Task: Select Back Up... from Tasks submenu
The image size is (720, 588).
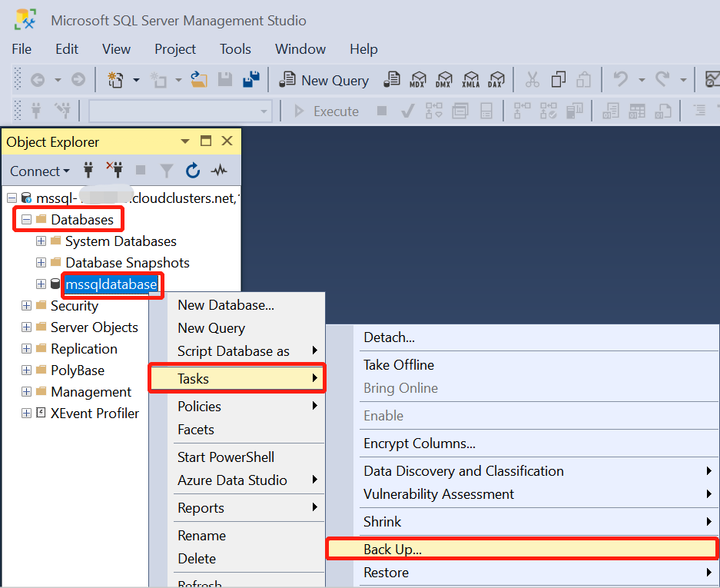Action: tap(392, 549)
